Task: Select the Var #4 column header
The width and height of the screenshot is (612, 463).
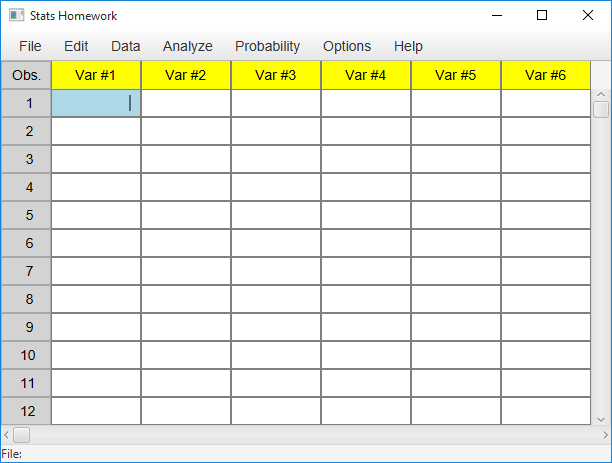Action: point(366,75)
